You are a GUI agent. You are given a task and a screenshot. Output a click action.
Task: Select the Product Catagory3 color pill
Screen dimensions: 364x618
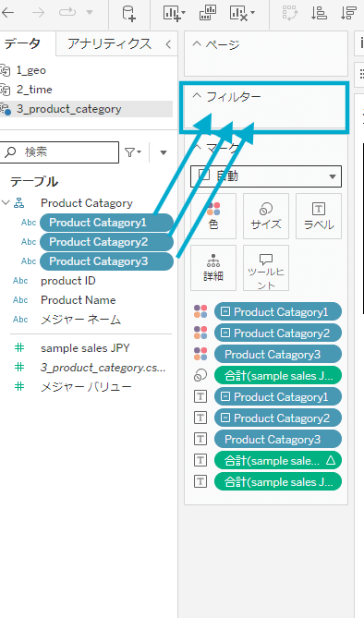(x=278, y=355)
